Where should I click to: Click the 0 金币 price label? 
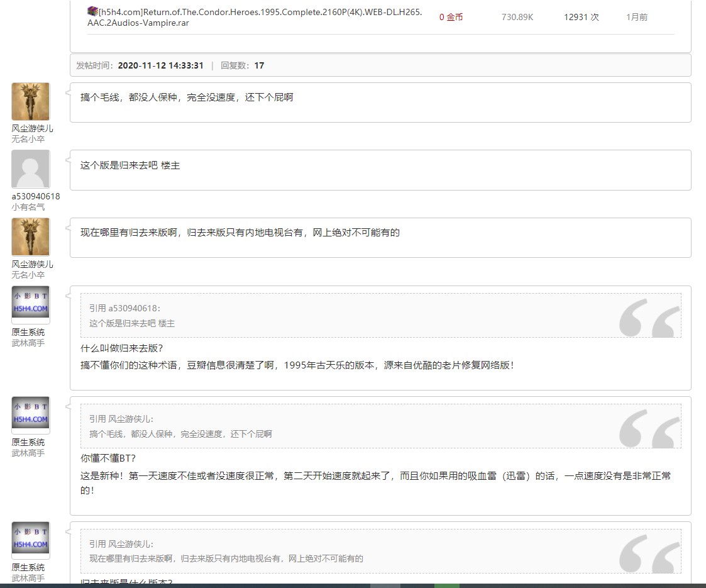(451, 18)
